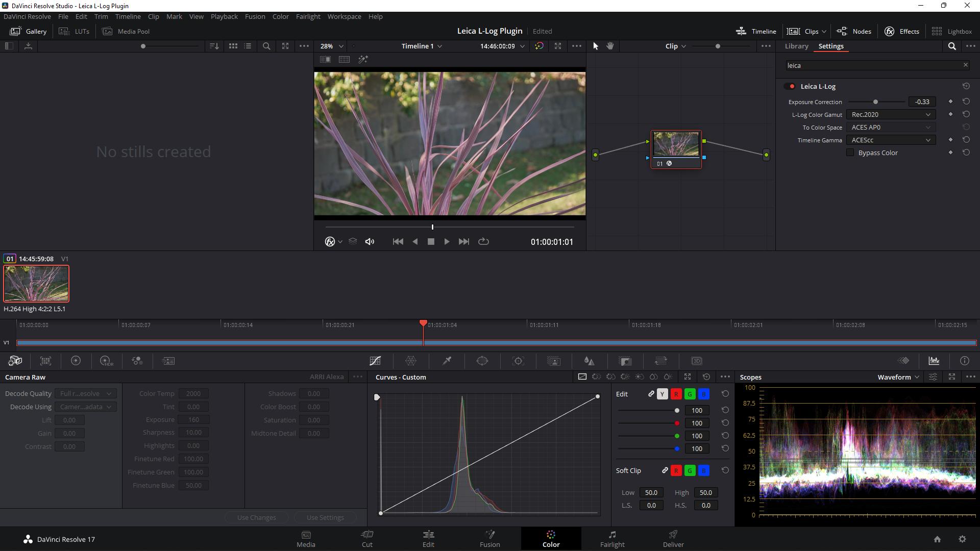The width and height of the screenshot is (980, 551).
Task: Open the RGB Mixer palette icon
Action: [137, 361]
